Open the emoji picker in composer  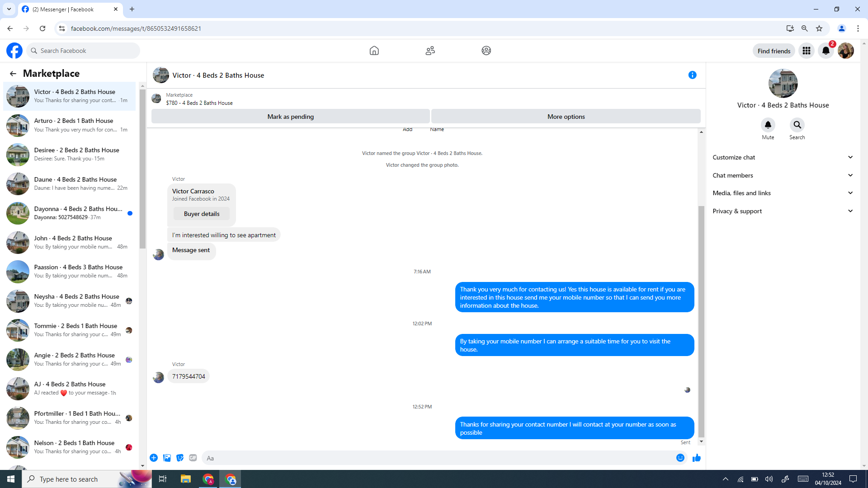(x=680, y=458)
